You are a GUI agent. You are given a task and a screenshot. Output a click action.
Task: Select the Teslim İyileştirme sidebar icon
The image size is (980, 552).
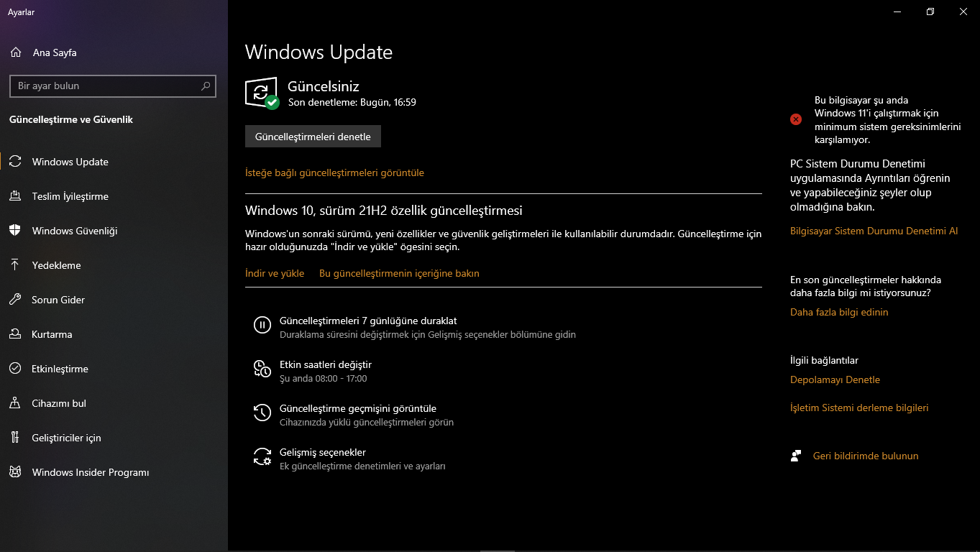15,196
